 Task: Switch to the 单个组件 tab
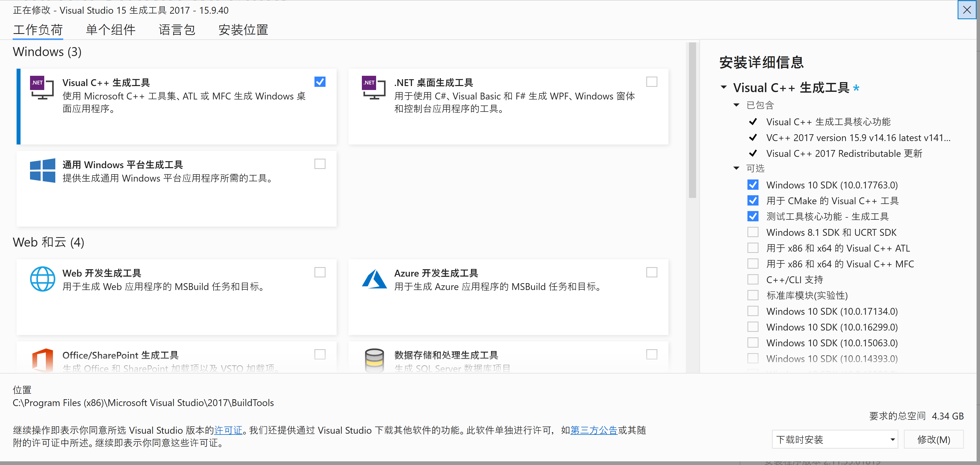pyautogui.click(x=110, y=30)
